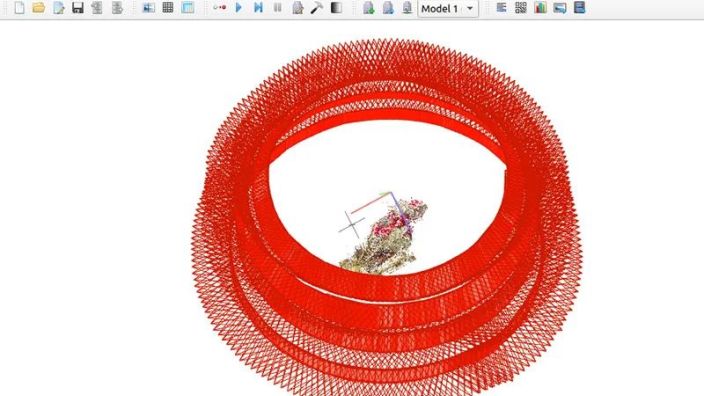704x396 pixels.
Task: Edit the current project
Action: pos(58,8)
